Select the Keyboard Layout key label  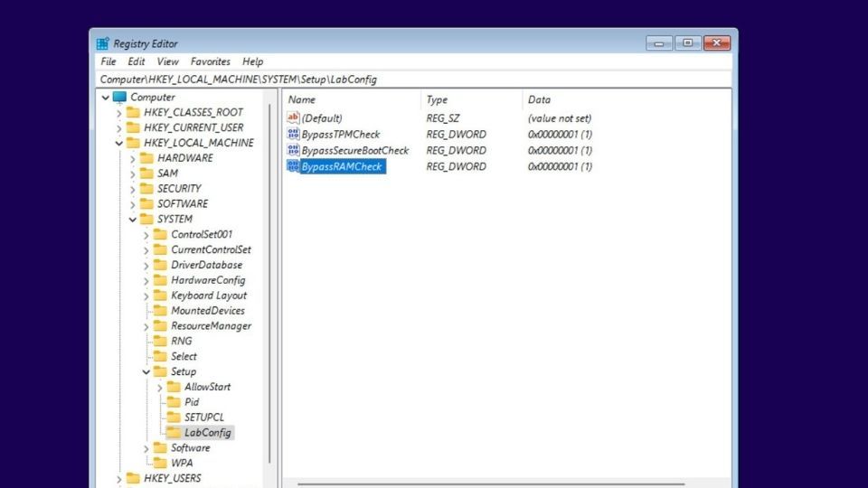pyautogui.click(x=209, y=296)
